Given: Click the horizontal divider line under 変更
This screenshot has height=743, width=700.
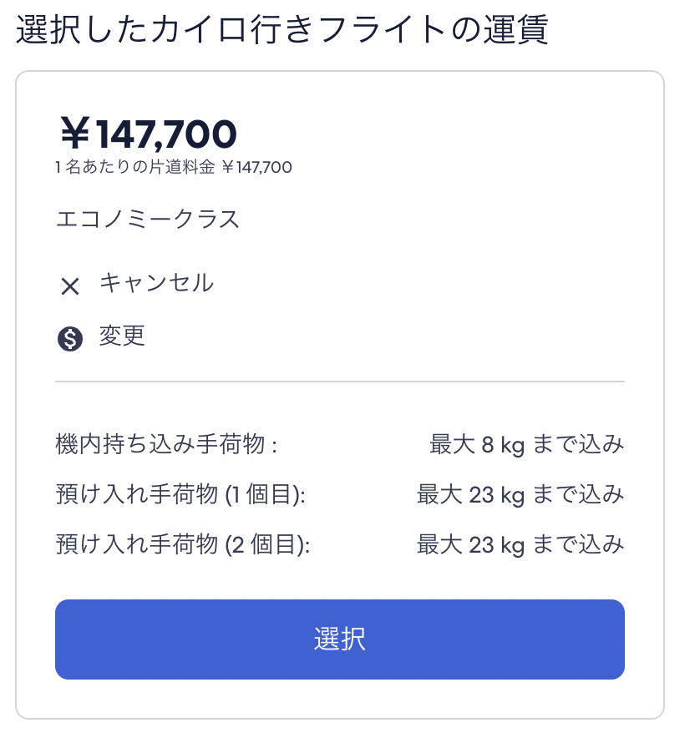Looking at the screenshot, I should point(340,381).
